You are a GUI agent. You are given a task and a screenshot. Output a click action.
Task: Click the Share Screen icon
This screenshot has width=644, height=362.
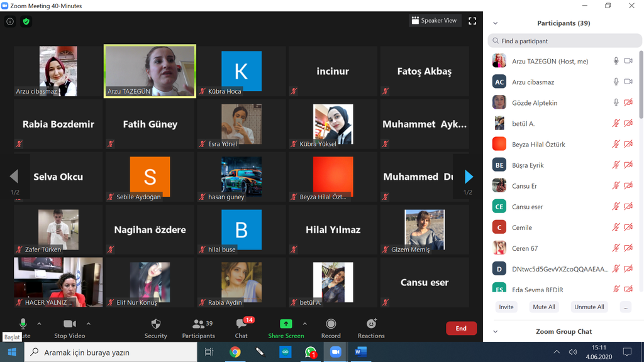click(x=286, y=324)
